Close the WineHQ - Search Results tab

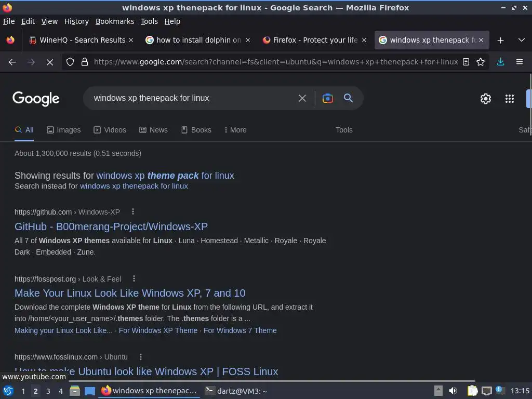point(131,40)
